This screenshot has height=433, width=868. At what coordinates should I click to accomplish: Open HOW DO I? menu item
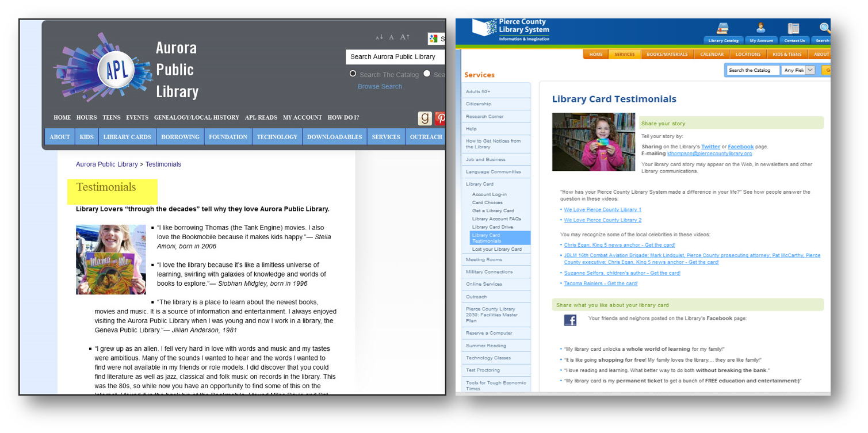point(343,117)
